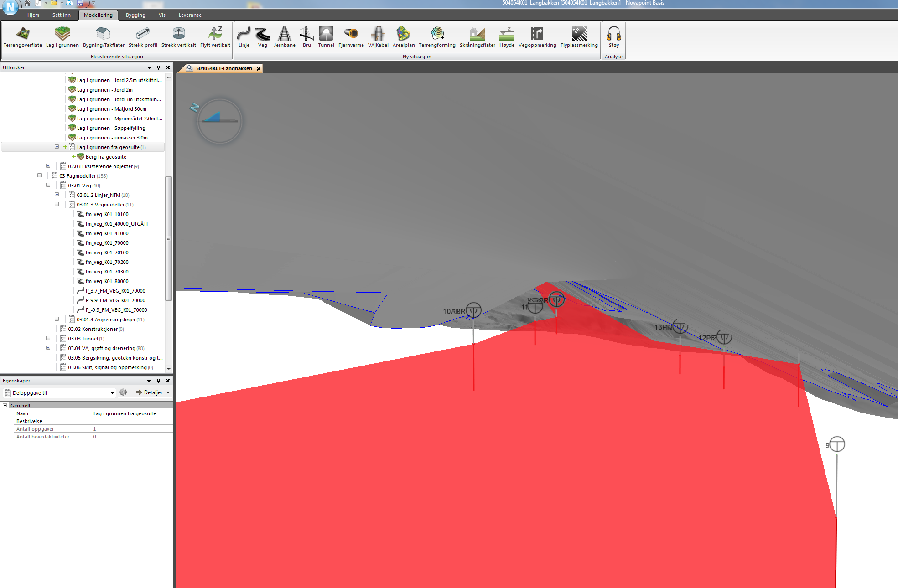
Task: Open the Tunnel tool
Action: tap(326, 37)
